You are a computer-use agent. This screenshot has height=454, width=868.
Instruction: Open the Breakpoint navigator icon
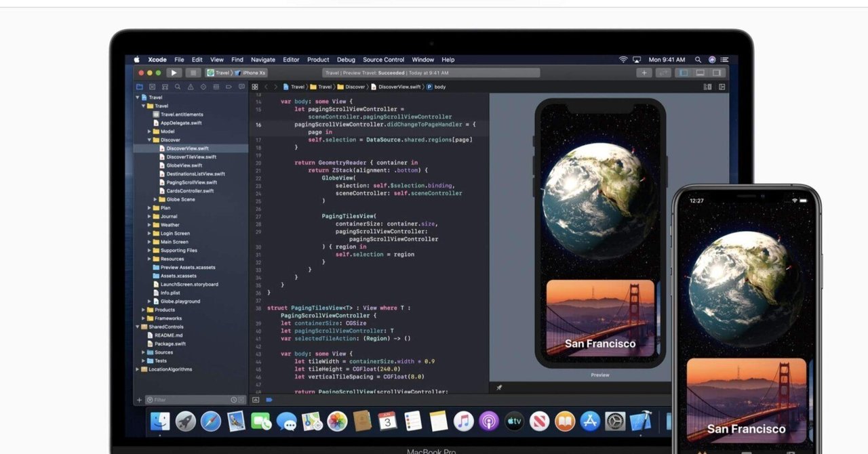pos(229,87)
